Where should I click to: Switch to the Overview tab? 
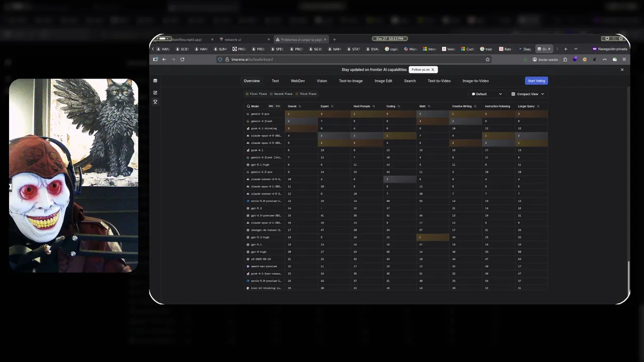[x=252, y=81]
